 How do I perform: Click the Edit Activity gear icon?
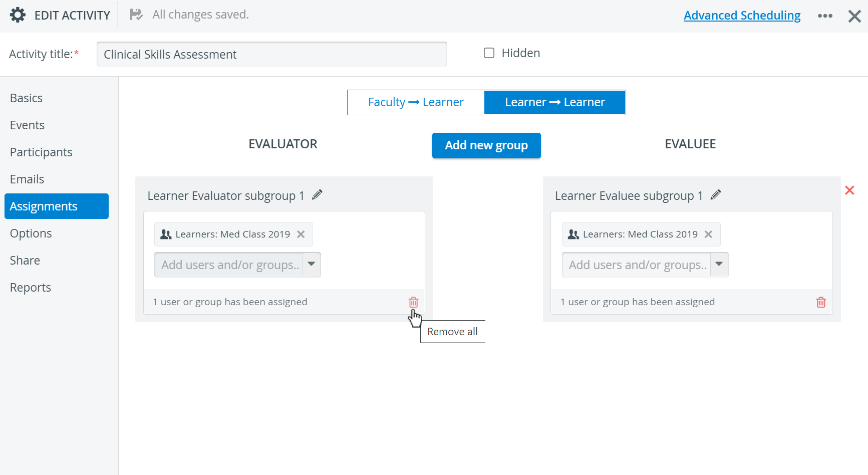point(18,15)
